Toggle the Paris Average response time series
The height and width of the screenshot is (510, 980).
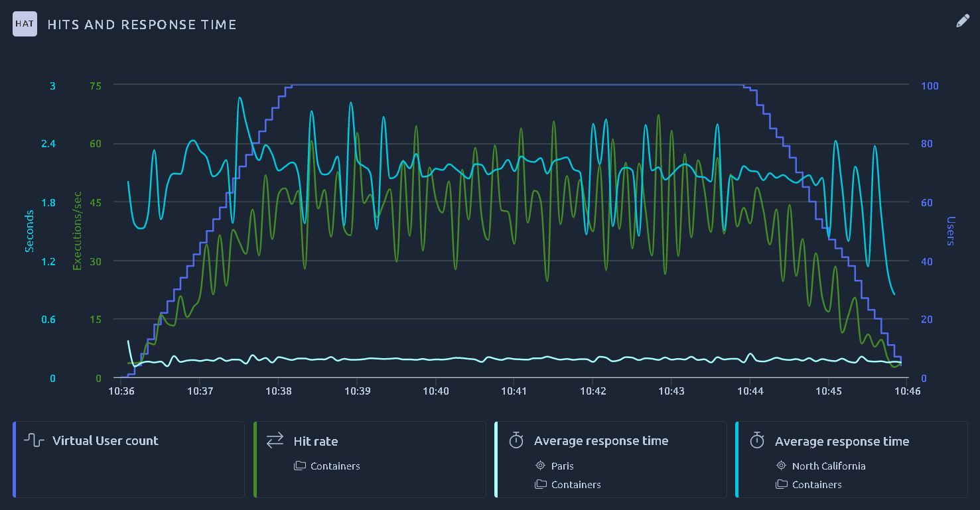pos(610,459)
